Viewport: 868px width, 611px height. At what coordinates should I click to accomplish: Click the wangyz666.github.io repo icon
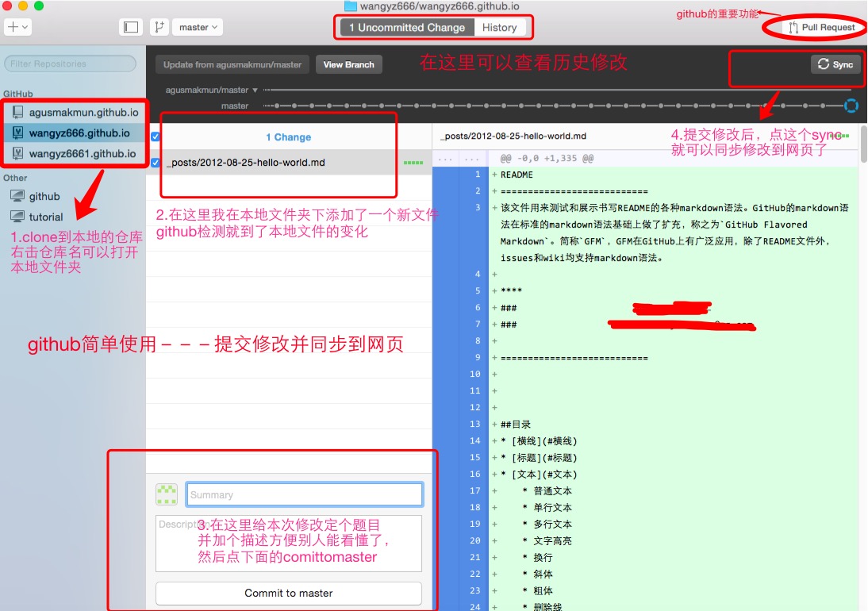pyautogui.click(x=17, y=133)
